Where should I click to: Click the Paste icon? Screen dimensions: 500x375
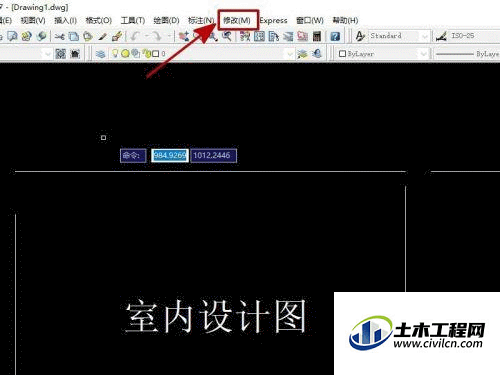[x=88, y=36]
